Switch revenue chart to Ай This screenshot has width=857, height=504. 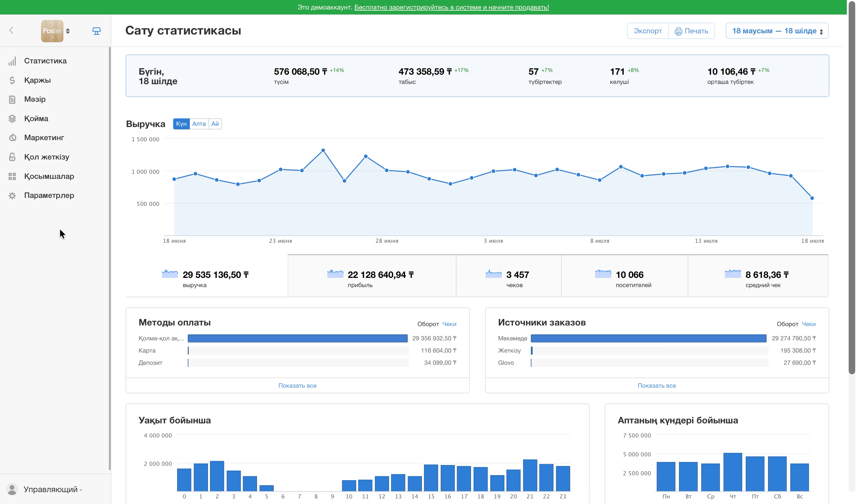coord(215,124)
